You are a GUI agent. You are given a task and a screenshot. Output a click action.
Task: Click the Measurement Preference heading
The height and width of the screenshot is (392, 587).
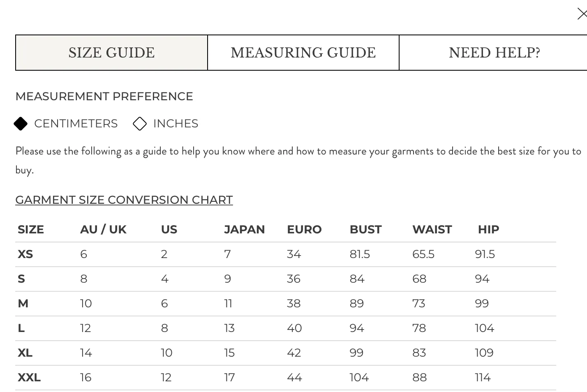[104, 96]
